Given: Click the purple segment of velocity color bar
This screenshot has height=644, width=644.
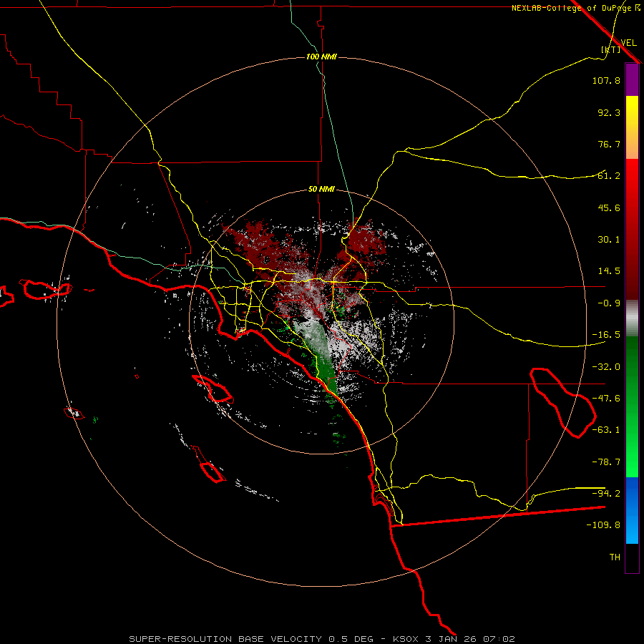Looking at the screenshot, I should (632, 79).
